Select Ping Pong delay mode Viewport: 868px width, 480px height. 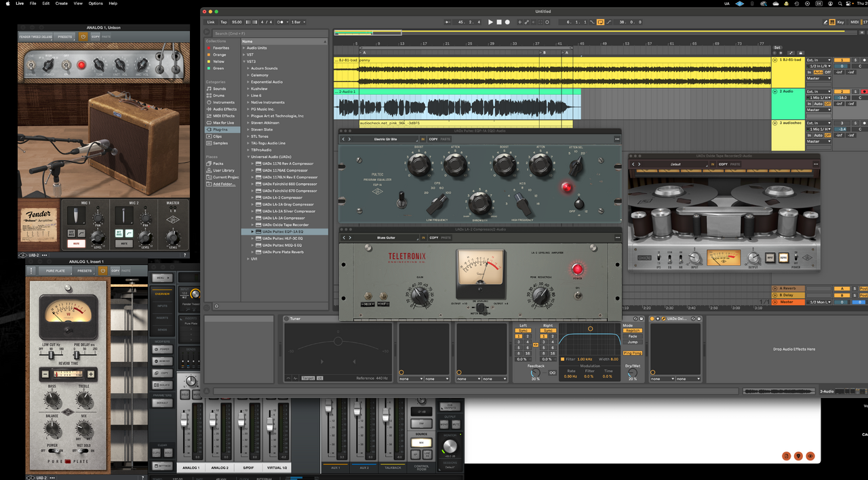point(632,353)
